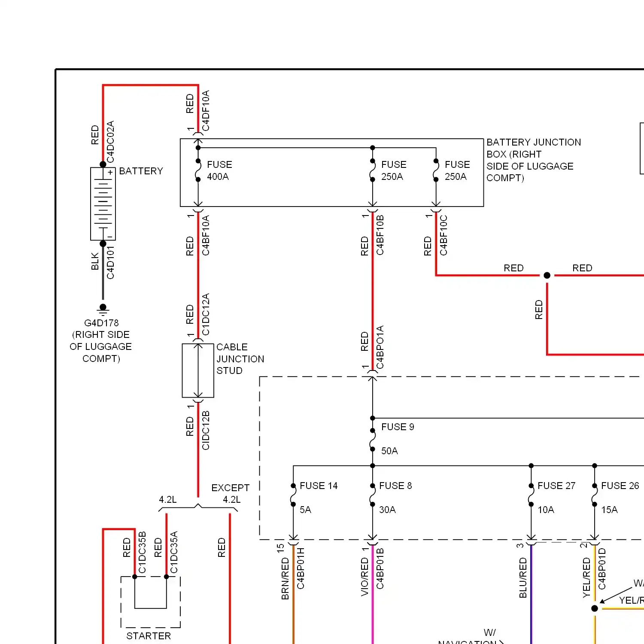
Task: Click the FUSE 27 fuse symbol
Action: [531, 495]
